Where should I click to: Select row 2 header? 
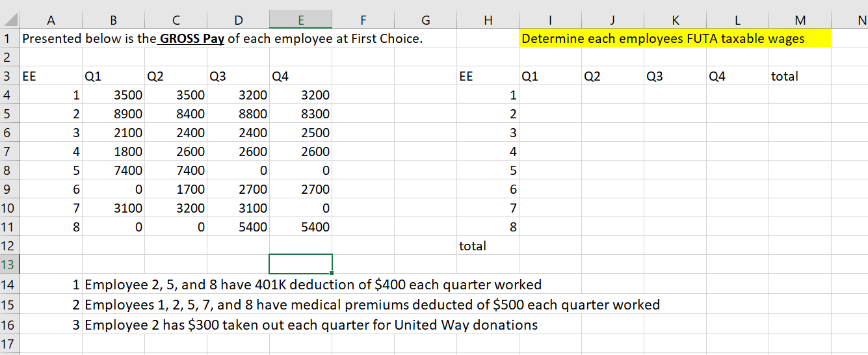point(10,57)
